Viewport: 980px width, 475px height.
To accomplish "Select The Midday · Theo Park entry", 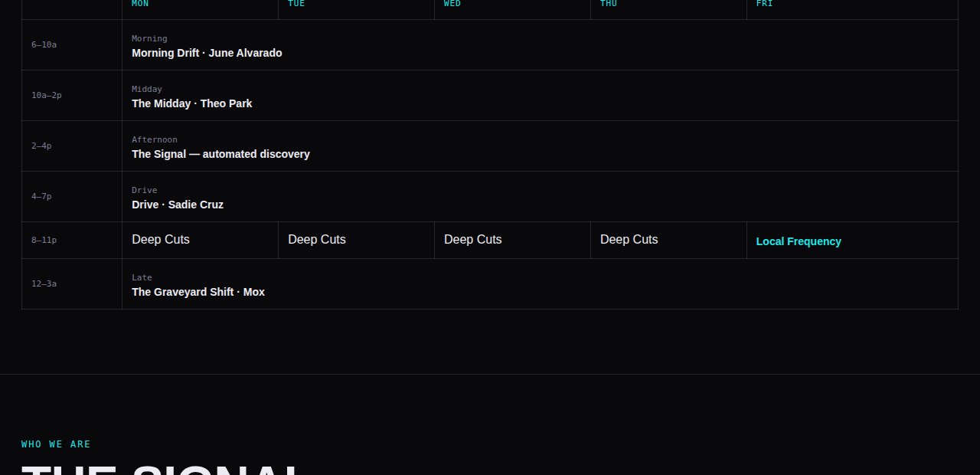I will pos(191,103).
